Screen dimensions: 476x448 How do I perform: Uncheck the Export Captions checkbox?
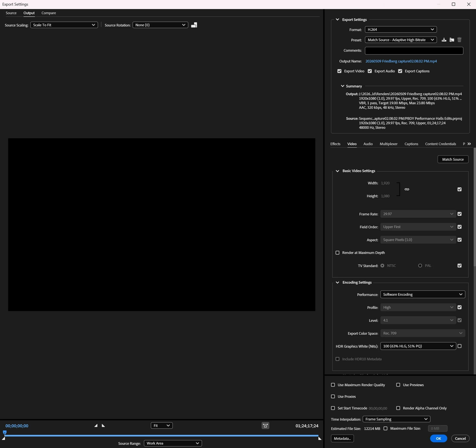tap(400, 71)
